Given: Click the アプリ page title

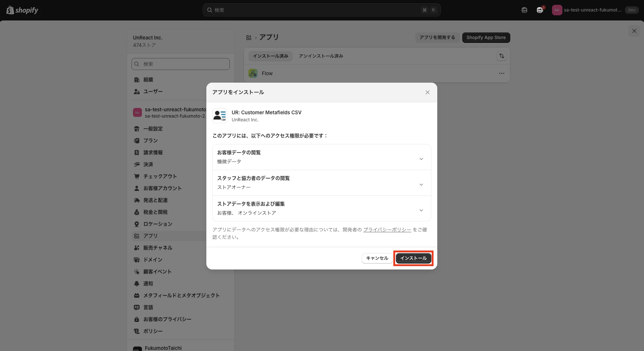Looking at the screenshot, I should (269, 37).
